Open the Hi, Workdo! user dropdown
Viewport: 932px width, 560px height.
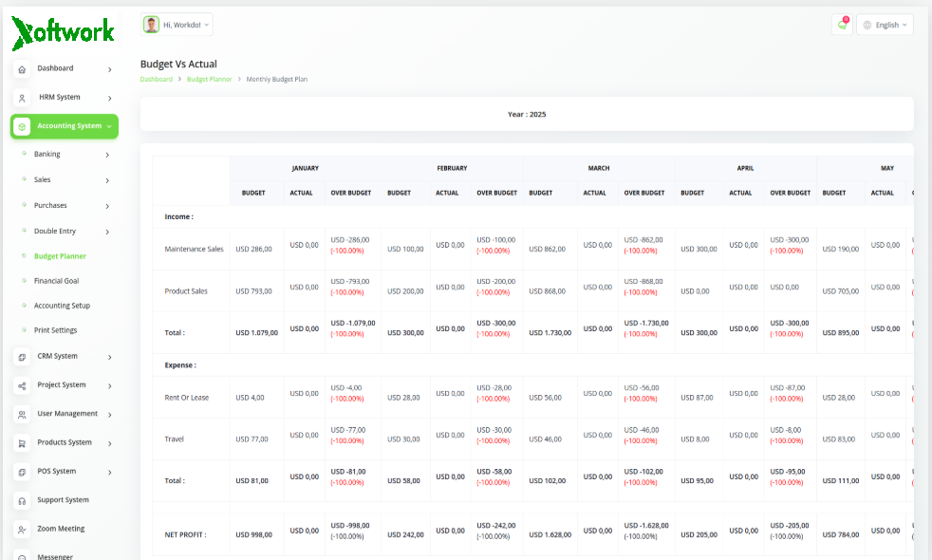click(x=177, y=25)
